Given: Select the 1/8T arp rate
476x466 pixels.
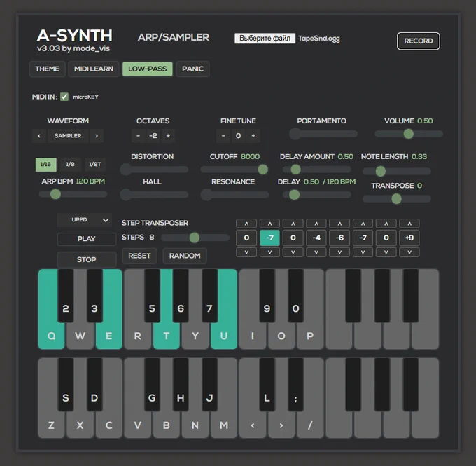Looking at the screenshot, I should [95, 164].
